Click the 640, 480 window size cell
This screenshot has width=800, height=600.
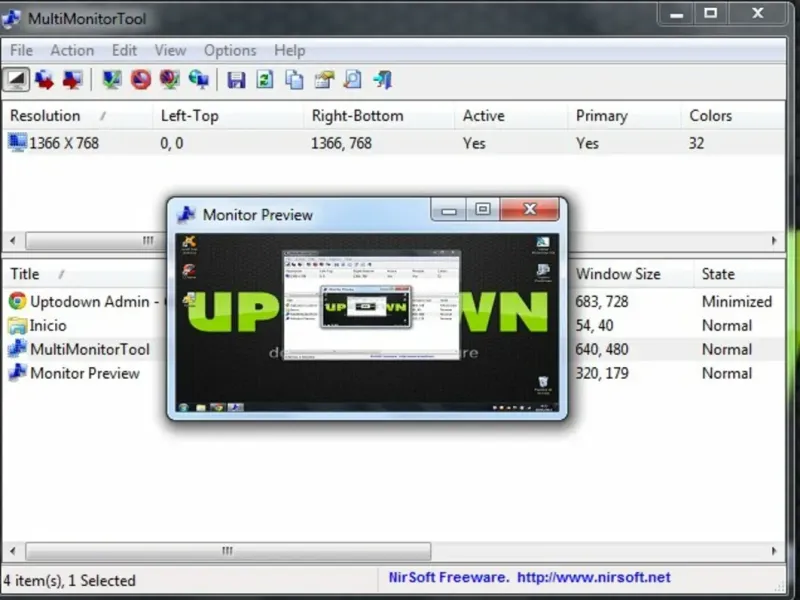coord(602,349)
